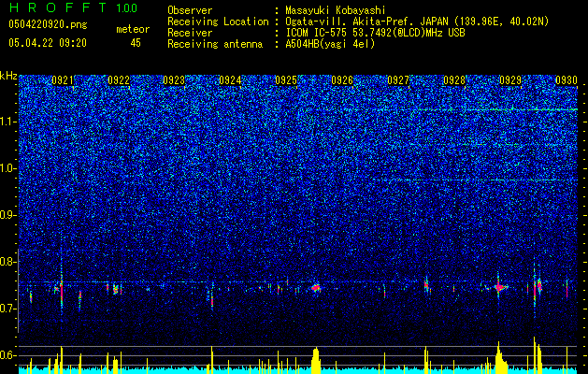
Task: Select the Observer label
Action: [190, 10]
